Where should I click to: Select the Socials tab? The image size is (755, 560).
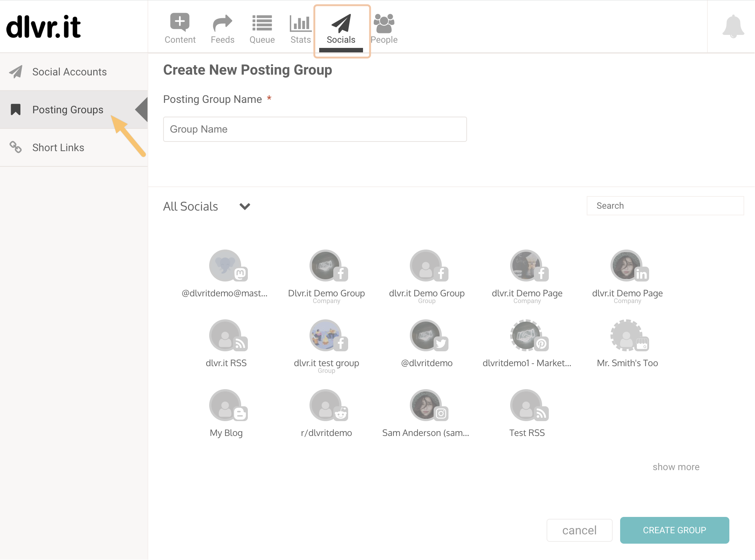pos(341,30)
